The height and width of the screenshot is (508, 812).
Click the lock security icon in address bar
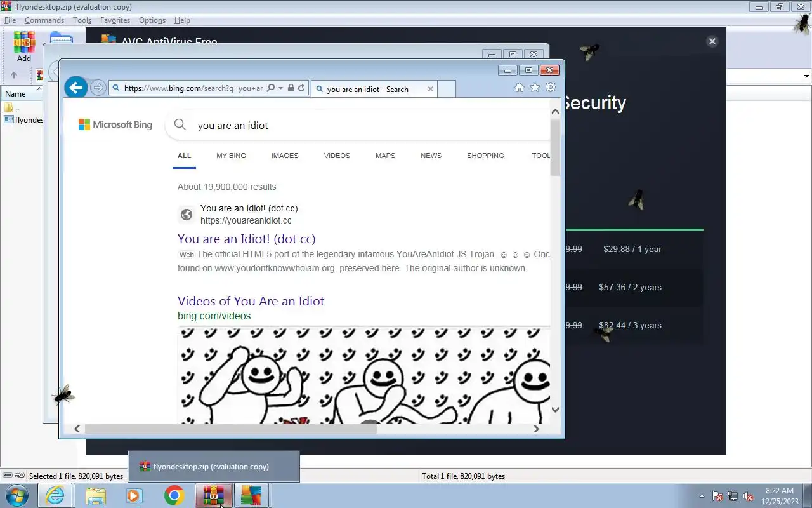point(291,88)
